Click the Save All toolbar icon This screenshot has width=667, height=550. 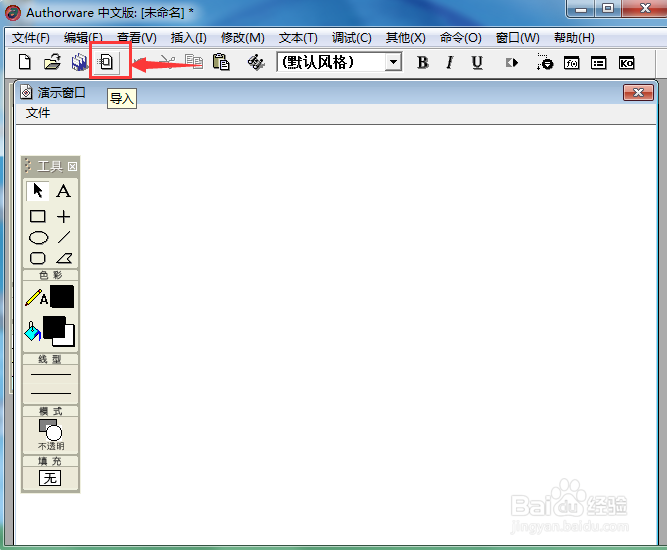(x=79, y=63)
